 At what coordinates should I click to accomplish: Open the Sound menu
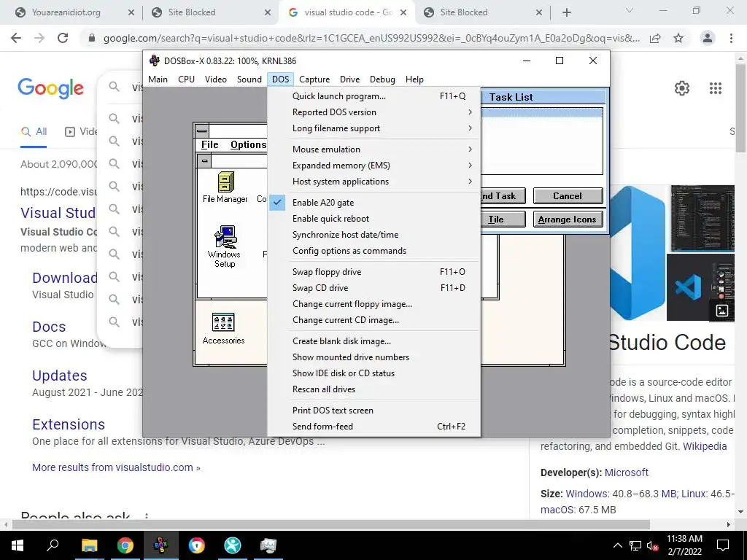[249, 79]
